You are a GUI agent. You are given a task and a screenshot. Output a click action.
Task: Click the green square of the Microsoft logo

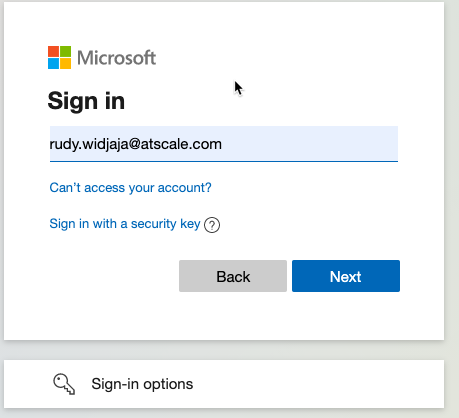click(66, 51)
